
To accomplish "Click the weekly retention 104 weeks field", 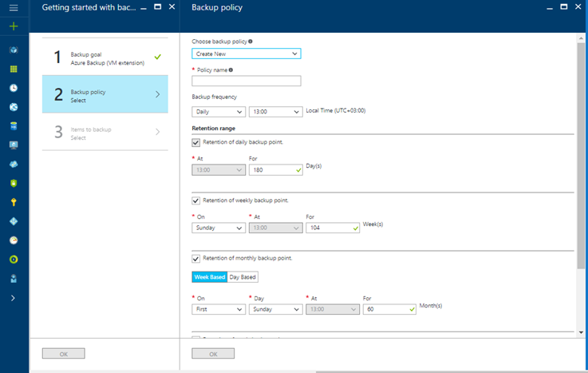I will click(x=333, y=228).
